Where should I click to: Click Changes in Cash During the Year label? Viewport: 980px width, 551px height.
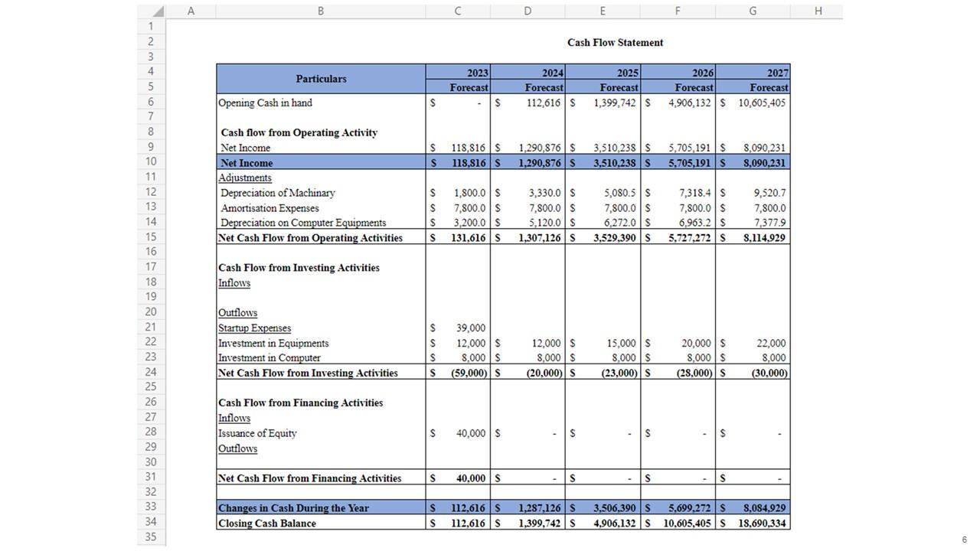tap(293, 508)
